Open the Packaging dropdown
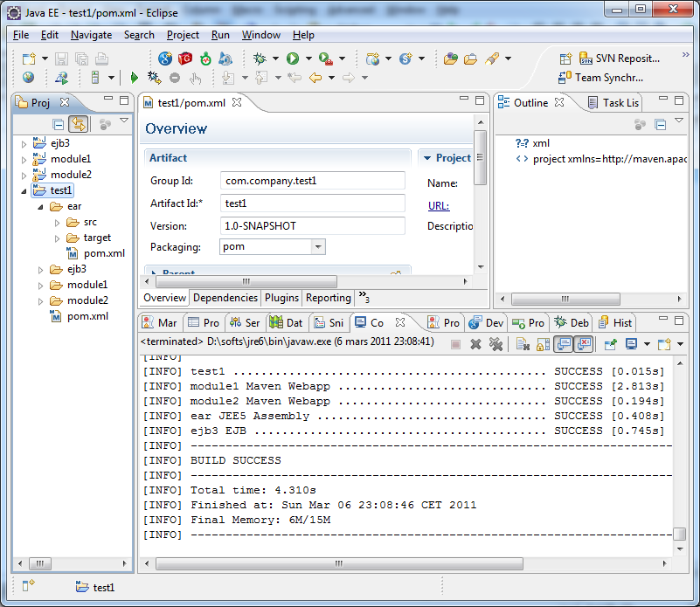 click(x=318, y=247)
